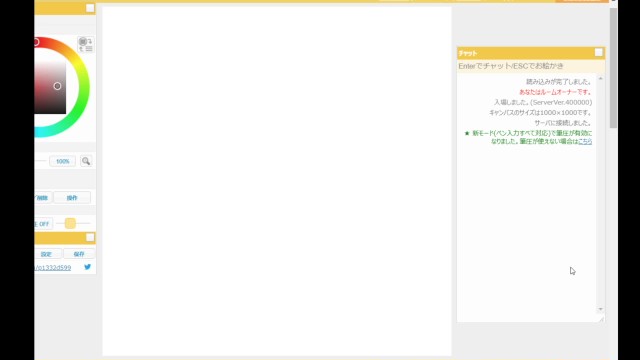Click chat log scroll up arrow
640x360 pixels.
tap(600, 78)
